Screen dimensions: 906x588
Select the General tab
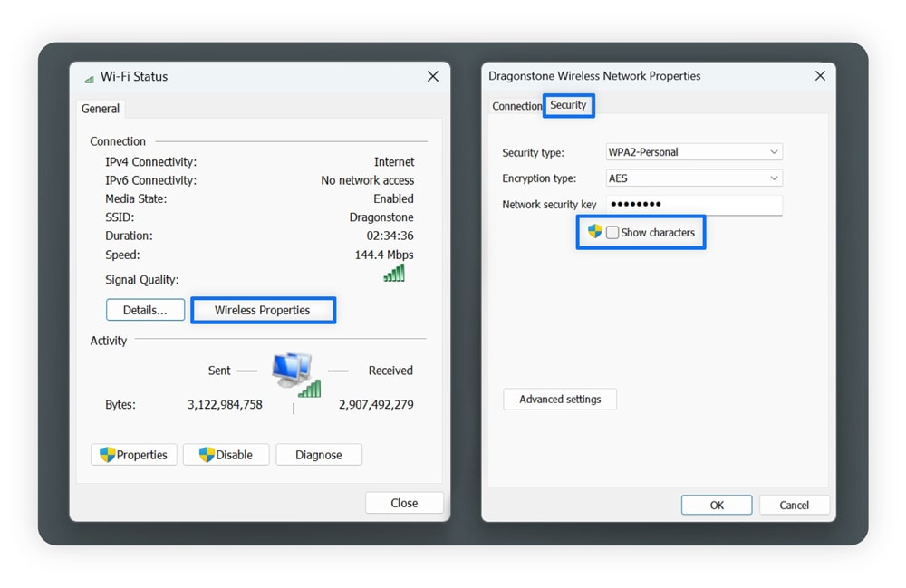pos(100,108)
